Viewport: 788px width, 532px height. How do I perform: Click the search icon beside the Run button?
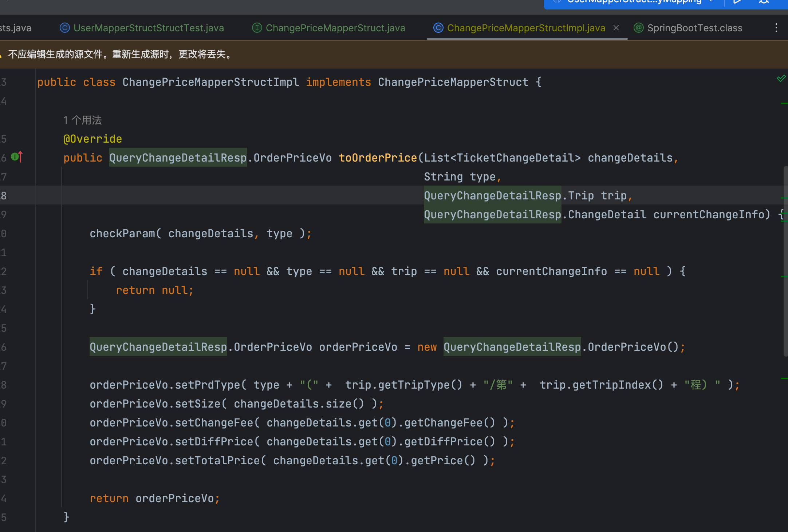coord(764,2)
